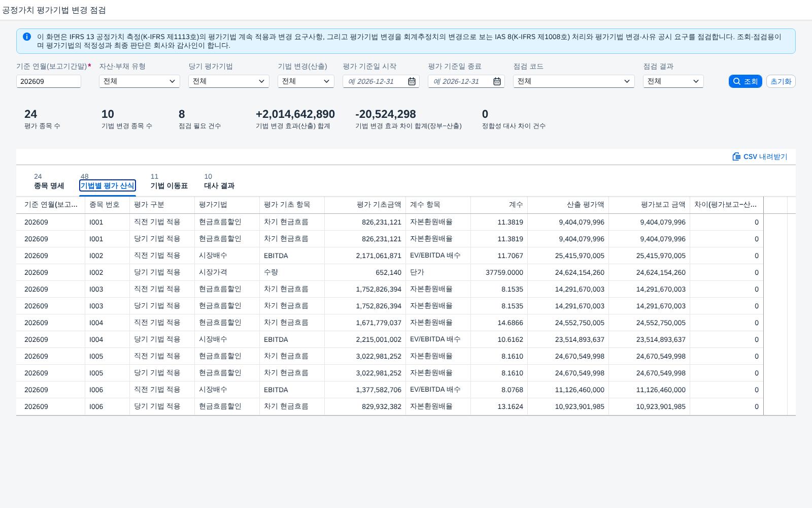The height and width of the screenshot is (508, 812).
Task: Click the 829,932,382 기초금액 cell
Action: [365, 406]
